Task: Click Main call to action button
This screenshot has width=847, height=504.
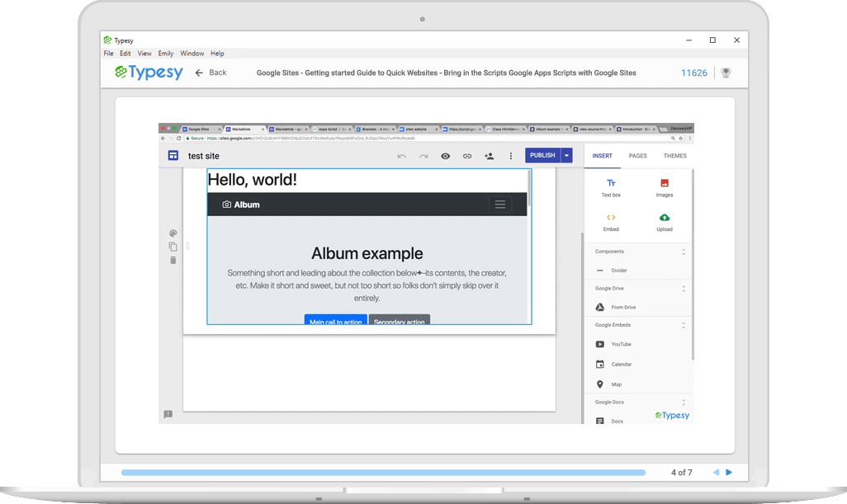Action: 335,322
